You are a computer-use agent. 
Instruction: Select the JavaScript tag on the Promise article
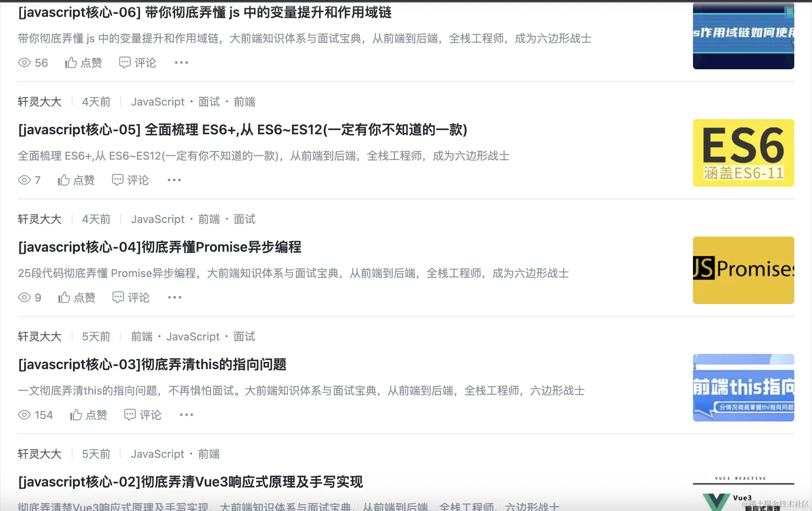coord(158,219)
